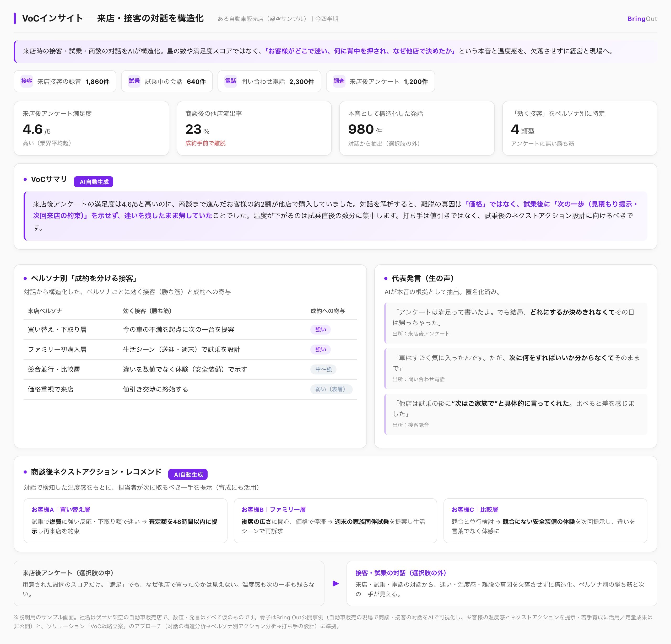Open the 来店後アンケート満足度 4.6 card
Viewport: 671px width, 644px height.
pyautogui.click(x=91, y=128)
